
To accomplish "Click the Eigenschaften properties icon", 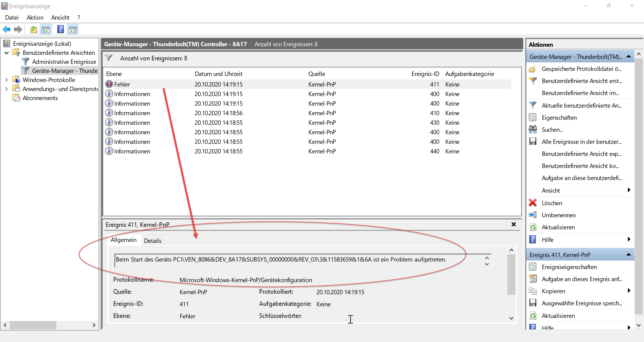I will [x=533, y=117].
